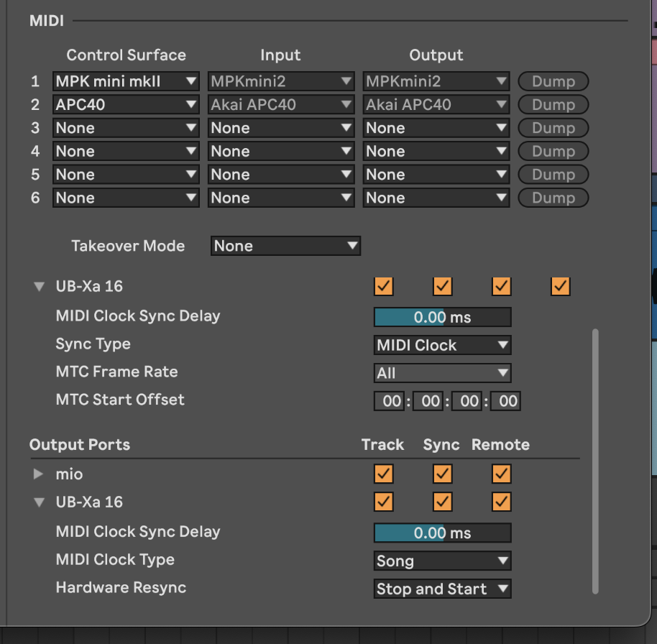657x644 pixels.
Task: Click Dump button for control surface 6
Action: [553, 198]
